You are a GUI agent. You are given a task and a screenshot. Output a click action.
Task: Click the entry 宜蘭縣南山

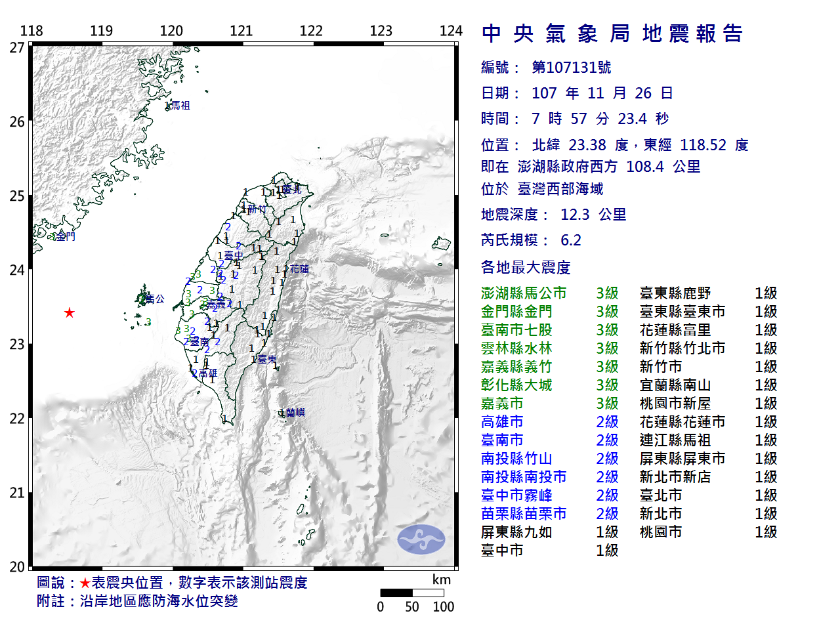point(675,385)
